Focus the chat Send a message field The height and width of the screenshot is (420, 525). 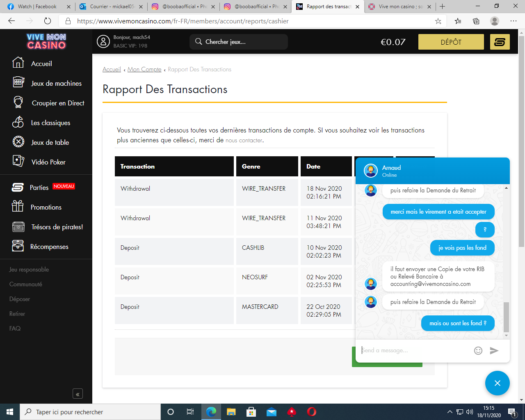click(x=414, y=351)
